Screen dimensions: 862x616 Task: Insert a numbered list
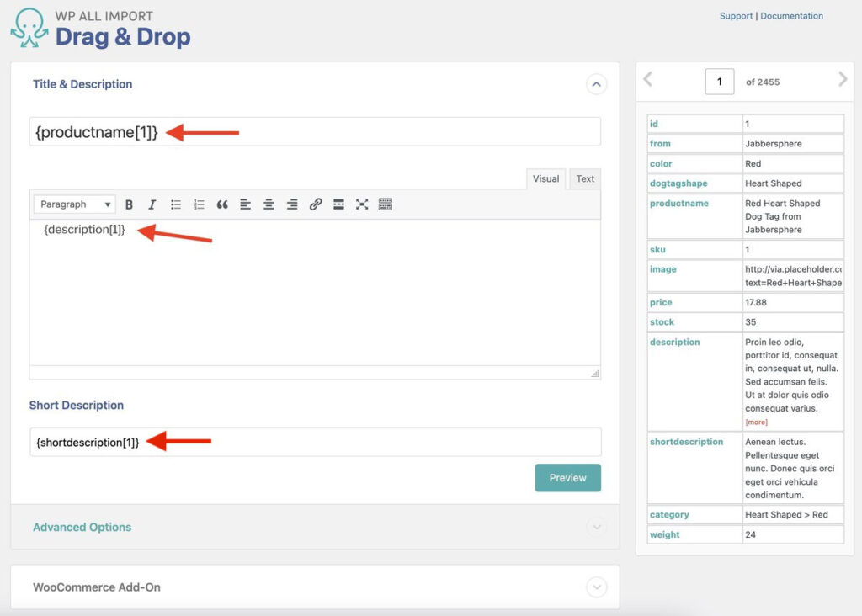[199, 204]
